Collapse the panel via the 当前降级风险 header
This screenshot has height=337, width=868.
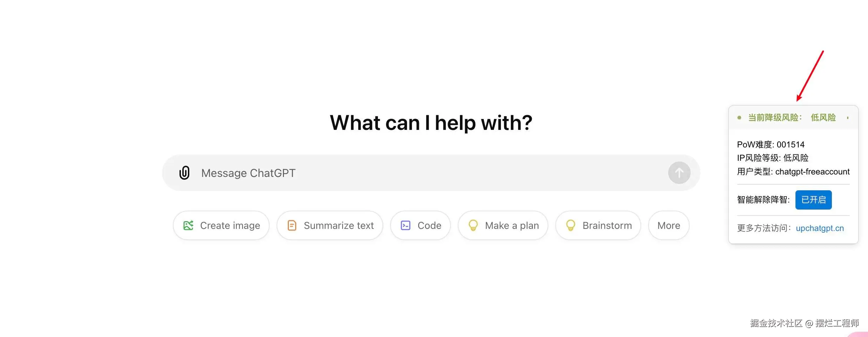tap(775, 118)
